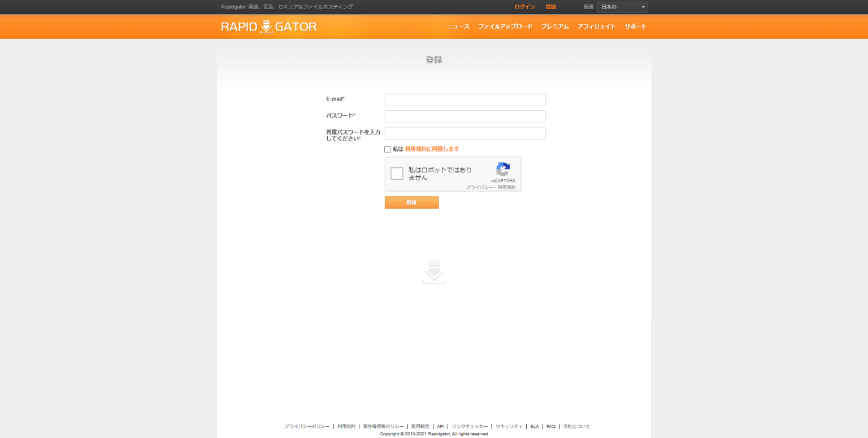The height and width of the screenshot is (438, 868).
Task: Check the 利用規約 agreement checkbox
Action: pos(387,149)
